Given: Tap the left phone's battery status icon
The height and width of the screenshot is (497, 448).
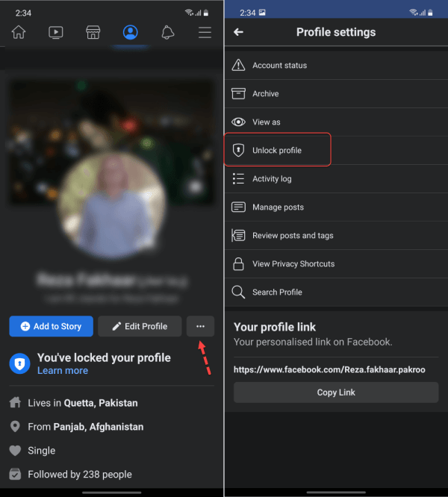Looking at the screenshot, I should coord(206,13).
